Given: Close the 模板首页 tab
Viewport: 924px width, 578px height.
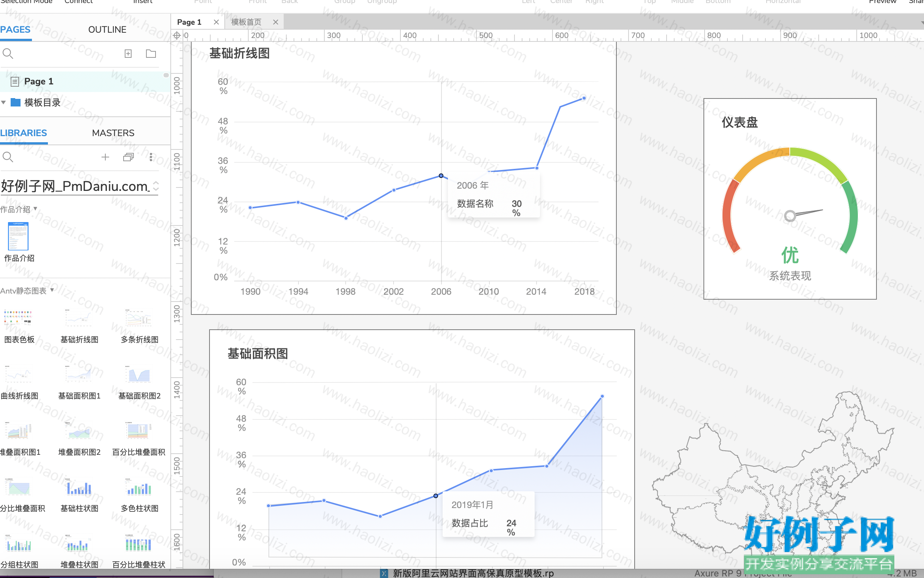Looking at the screenshot, I should (276, 22).
